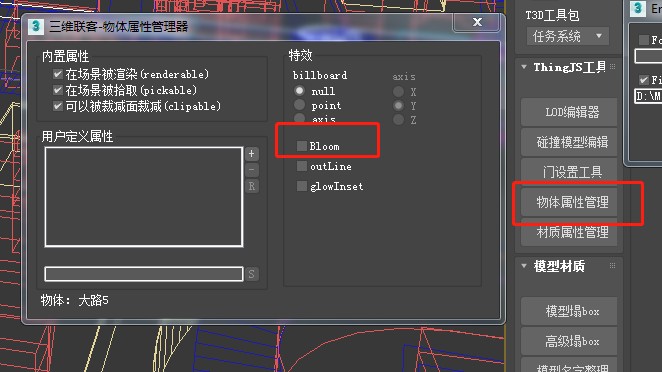
Task: Enable the renderable checkbox
Action: [x=58, y=74]
